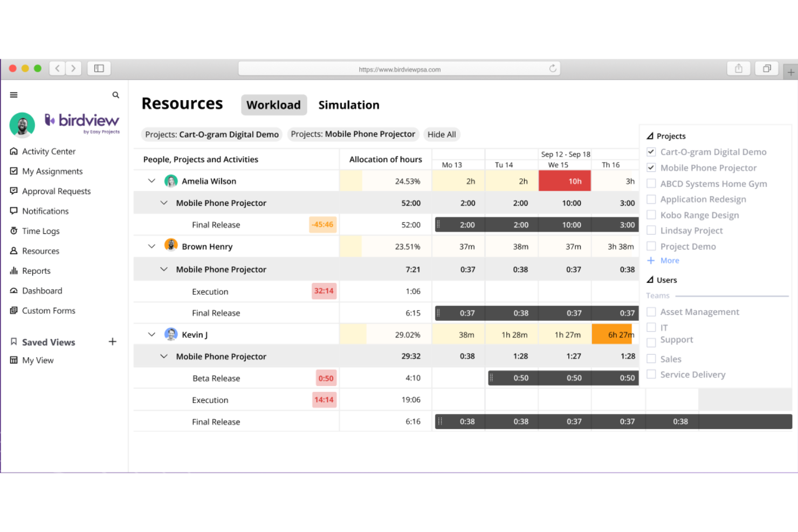Open the hamburger menu icon

point(14,95)
